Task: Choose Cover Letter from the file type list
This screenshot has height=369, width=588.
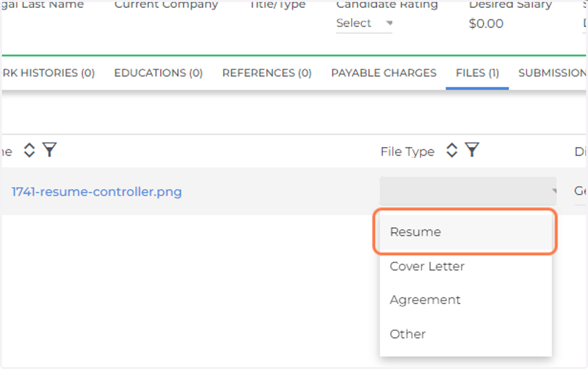Action: pyautogui.click(x=465, y=266)
